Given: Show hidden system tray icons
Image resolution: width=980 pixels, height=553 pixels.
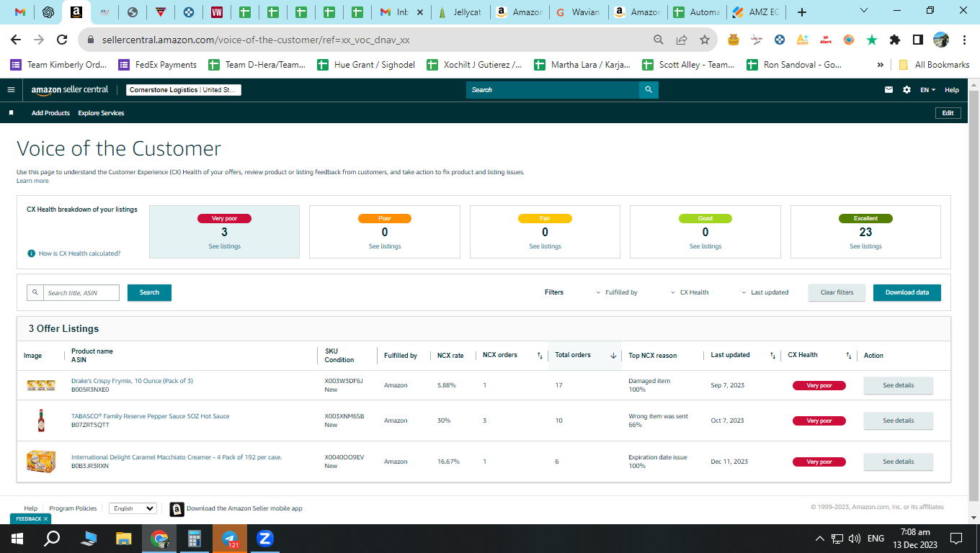Looking at the screenshot, I should tap(819, 539).
